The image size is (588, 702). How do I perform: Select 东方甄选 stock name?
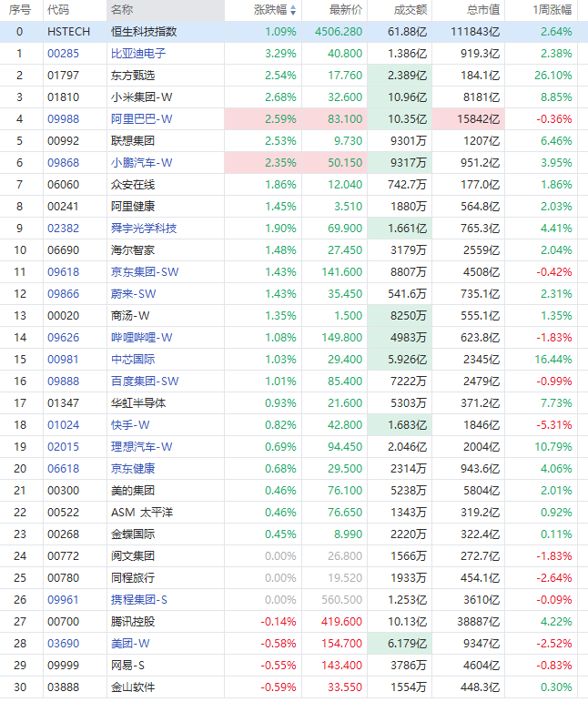(x=133, y=76)
